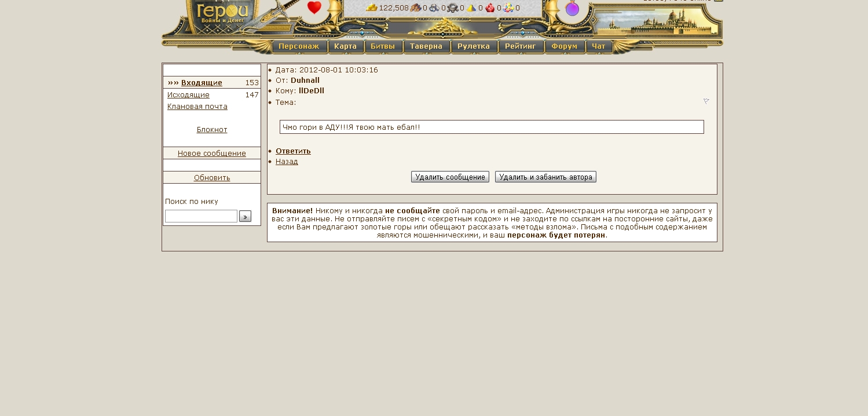Click the grey ore resource icon
This screenshot has width=868, height=416.
click(434, 8)
